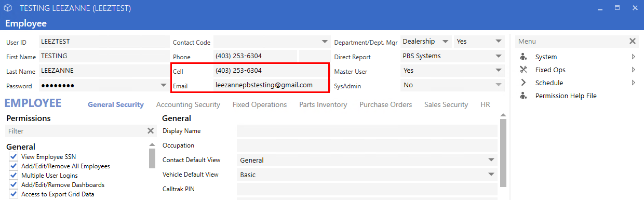Screen dimensions: 644x200
Task: Click the permissions list scroll-up arrow
Action: pos(152,145)
